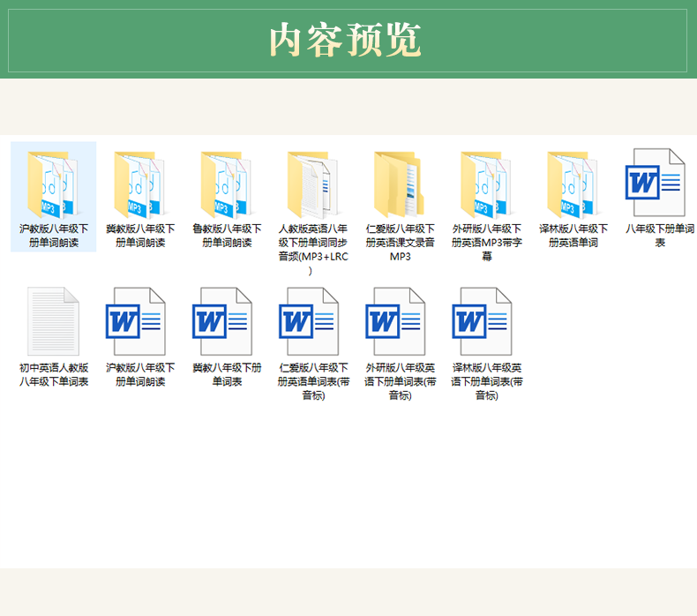Click the label 译林版八年级下册英语单词
The image size is (697, 616).
pos(573,236)
